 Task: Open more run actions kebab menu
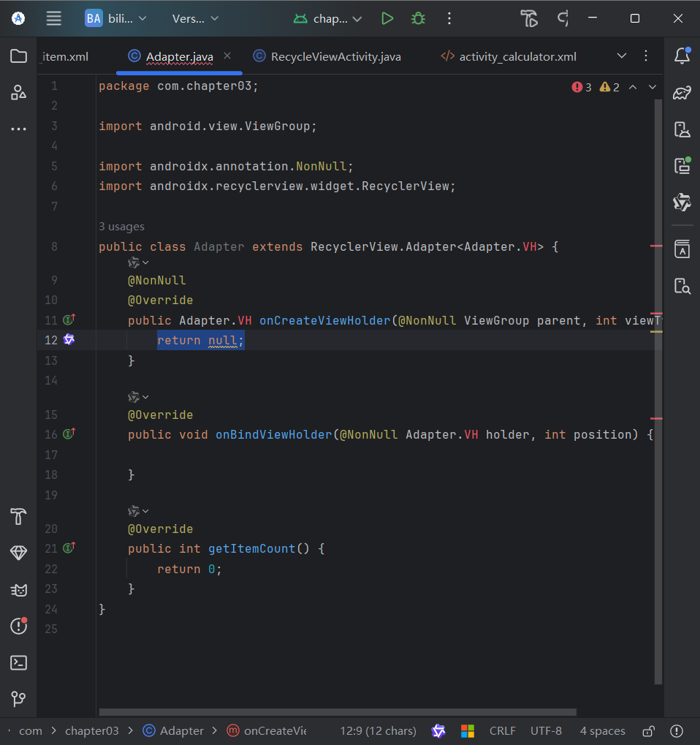[x=449, y=18]
